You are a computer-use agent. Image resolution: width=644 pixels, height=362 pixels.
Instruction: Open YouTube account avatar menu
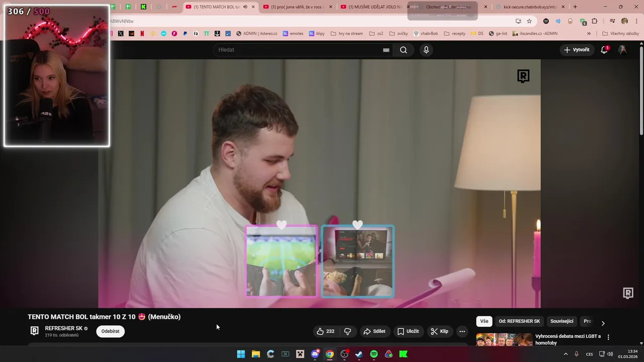coord(622,50)
